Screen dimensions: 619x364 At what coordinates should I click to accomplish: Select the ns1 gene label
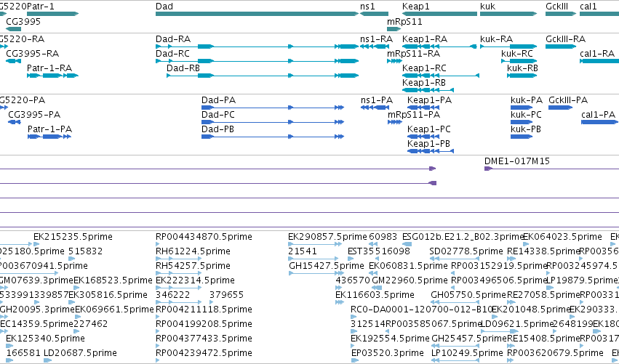point(367,7)
